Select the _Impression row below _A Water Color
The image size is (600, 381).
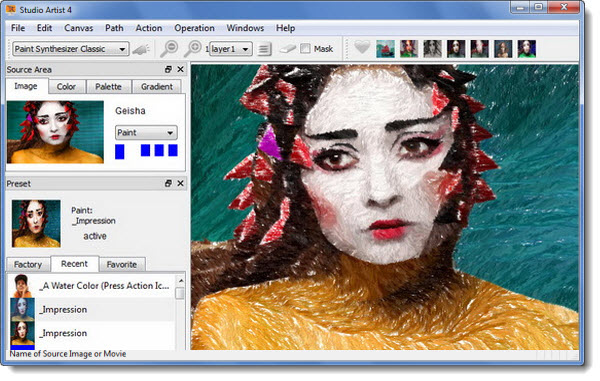coord(91,309)
